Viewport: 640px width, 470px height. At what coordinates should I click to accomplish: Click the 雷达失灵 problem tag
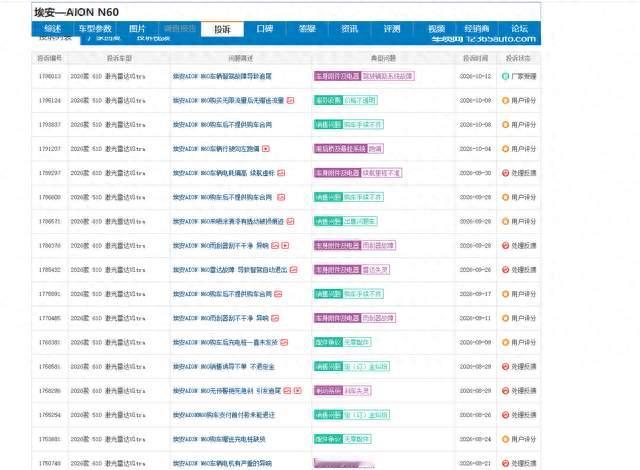point(376,270)
